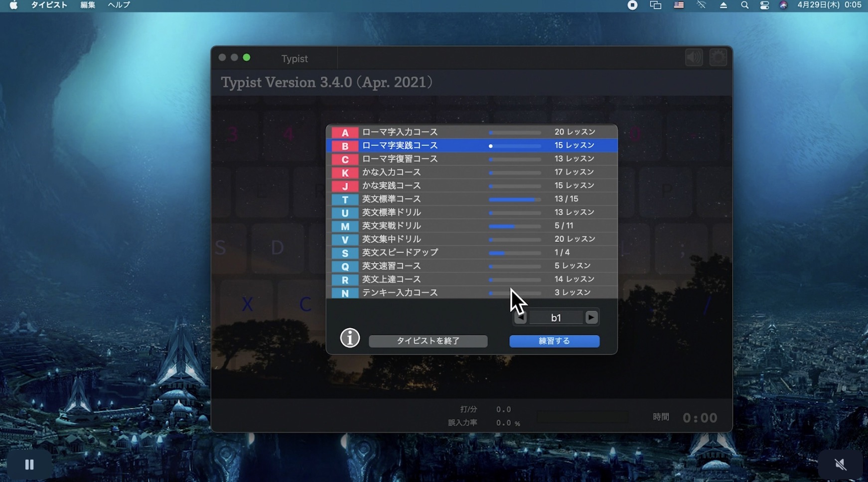This screenshot has height=482, width=868.
Task: Select course letter S badge icon
Action: click(x=345, y=253)
